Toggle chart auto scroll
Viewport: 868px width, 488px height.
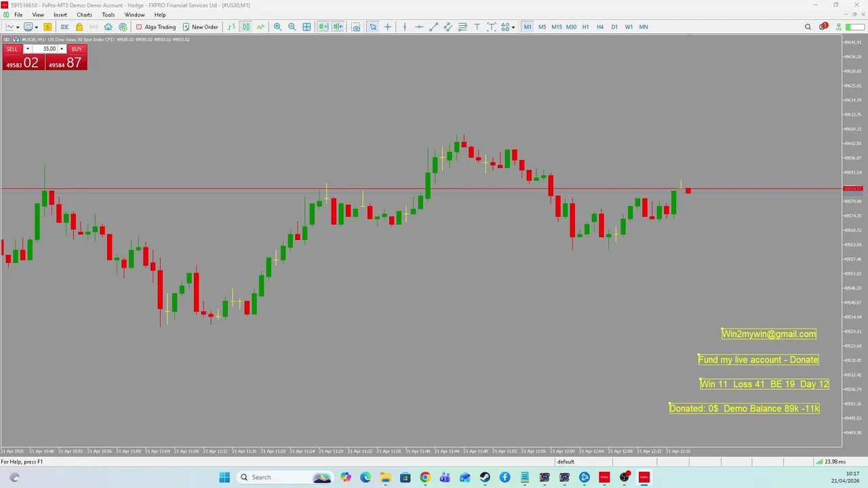[323, 27]
